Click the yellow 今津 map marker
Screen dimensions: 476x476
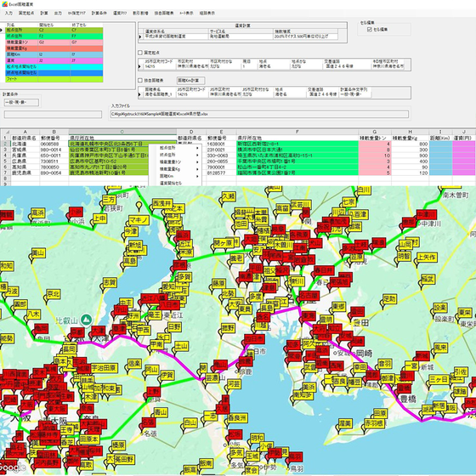131,232
